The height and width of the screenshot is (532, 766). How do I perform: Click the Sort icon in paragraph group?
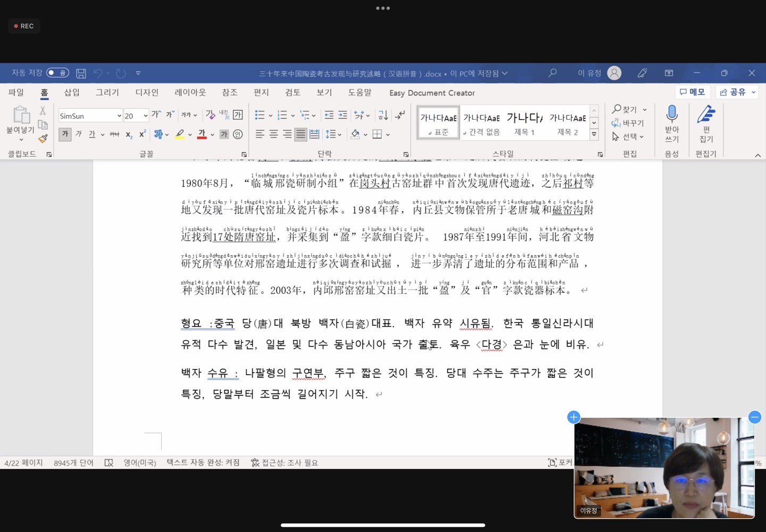[x=383, y=115]
